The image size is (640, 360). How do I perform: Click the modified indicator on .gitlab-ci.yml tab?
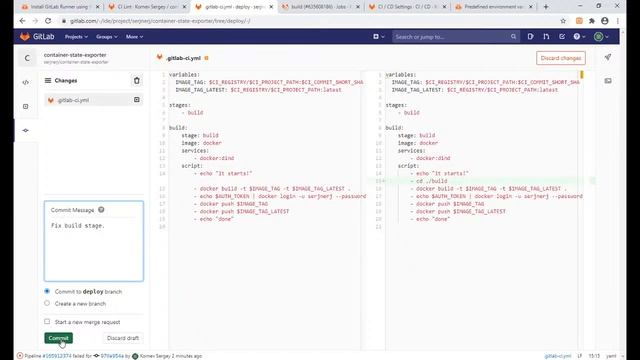pos(207,58)
